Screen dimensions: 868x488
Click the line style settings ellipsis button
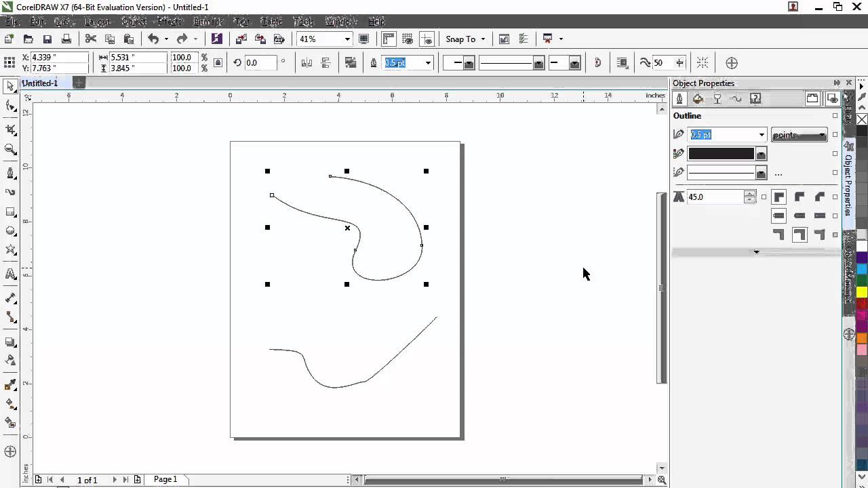(778, 174)
